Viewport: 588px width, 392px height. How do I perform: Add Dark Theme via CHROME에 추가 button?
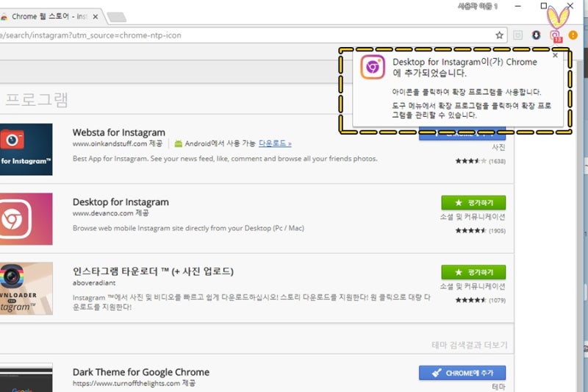[x=462, y=373]
